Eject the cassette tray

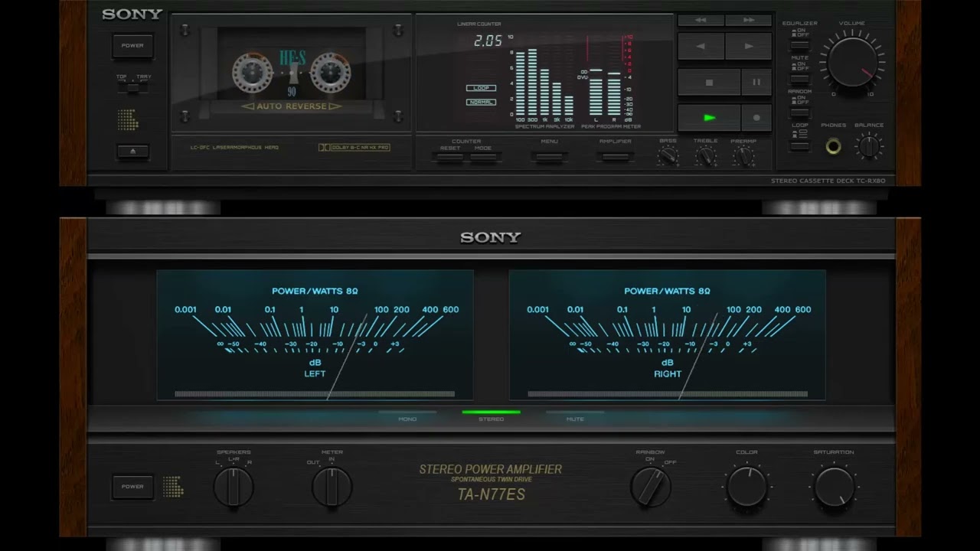point(132,152)
